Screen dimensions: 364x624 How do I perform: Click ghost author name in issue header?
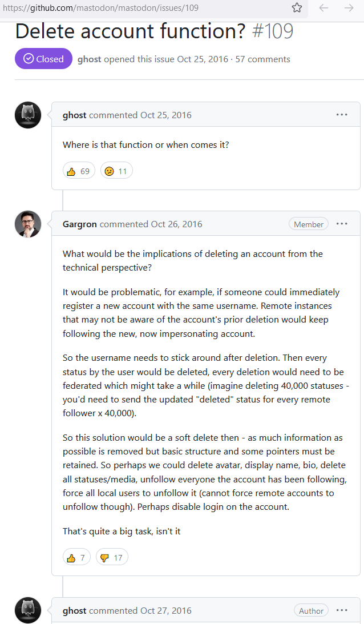89,59
